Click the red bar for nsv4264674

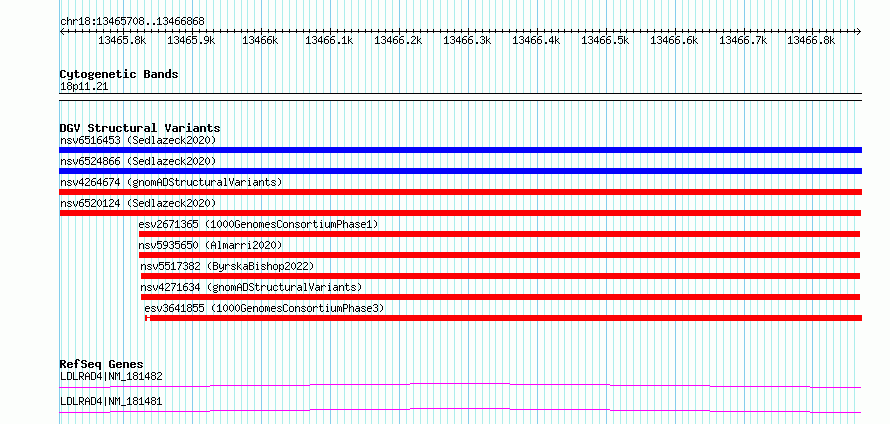pos(460,192)
